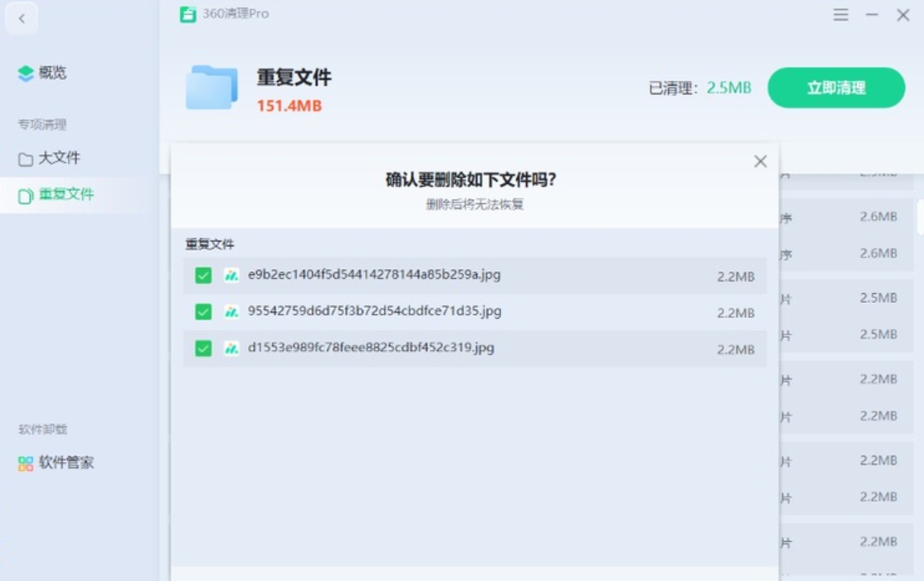924x581 pixels.
Task: Select file name d1553e989fc78feee8825cdbf452c319.jpg
Action: (x=371, y=348)
